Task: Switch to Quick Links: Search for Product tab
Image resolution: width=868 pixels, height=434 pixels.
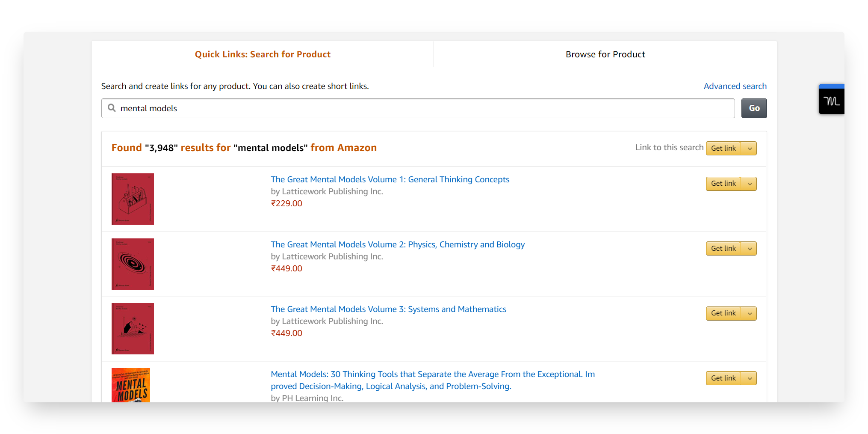Action: [263, 54]
